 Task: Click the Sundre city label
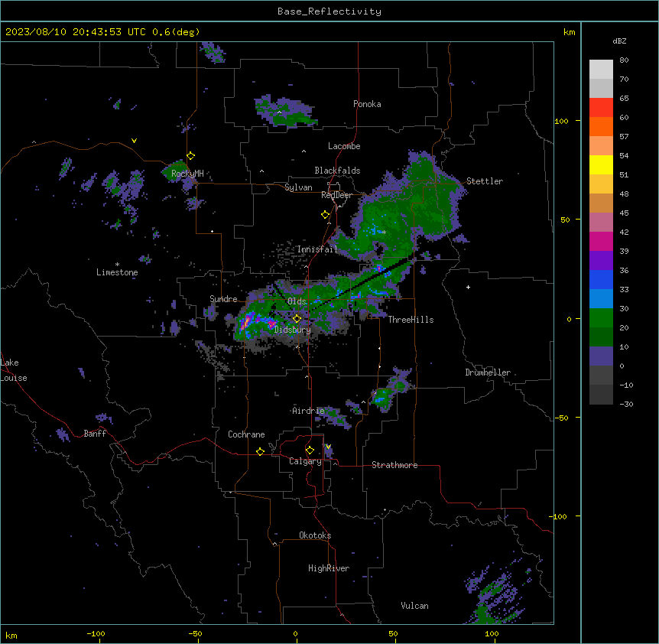[223, 299]
